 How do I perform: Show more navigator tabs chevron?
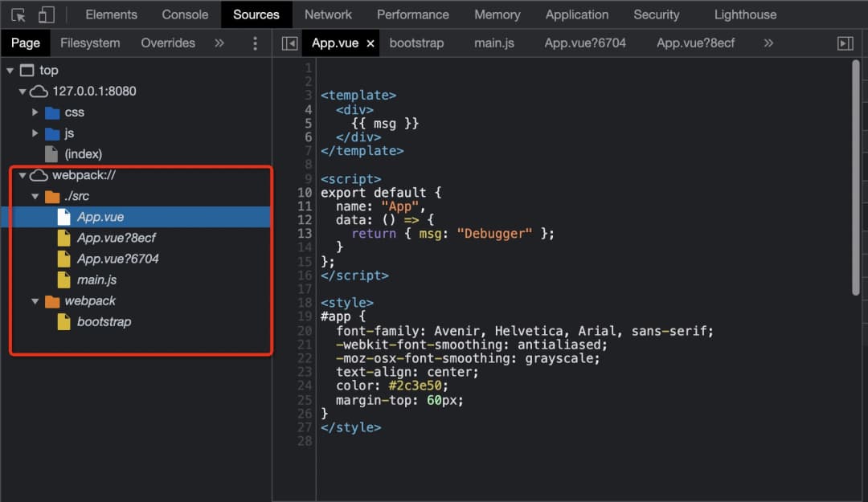coord(219,43)
